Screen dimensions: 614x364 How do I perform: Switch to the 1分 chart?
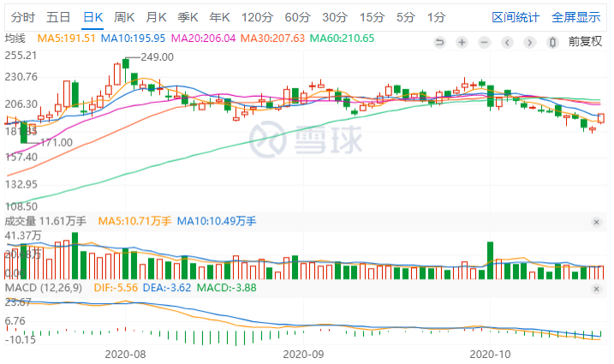(436, 17)
